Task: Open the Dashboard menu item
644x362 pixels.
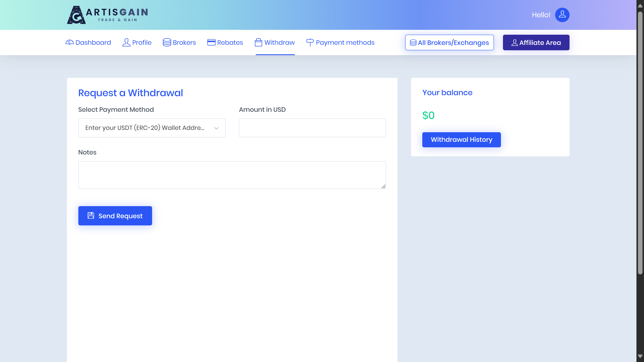Action: click(x=88, y=42)
